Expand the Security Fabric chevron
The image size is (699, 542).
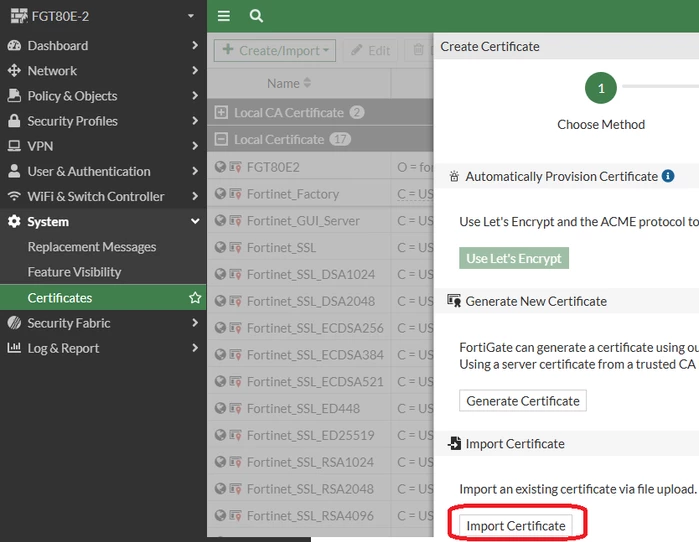point(195,322)
